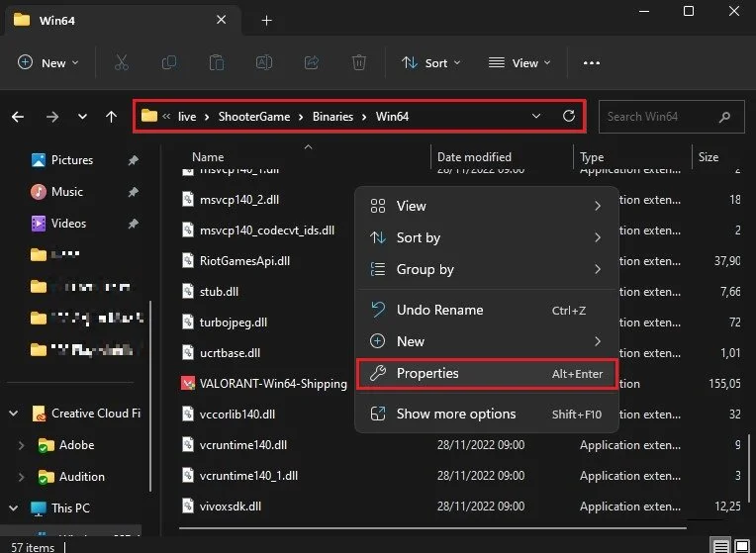The image size is (756, 553).
Task: Close the Win64 tab
Action: pos(222,20)
